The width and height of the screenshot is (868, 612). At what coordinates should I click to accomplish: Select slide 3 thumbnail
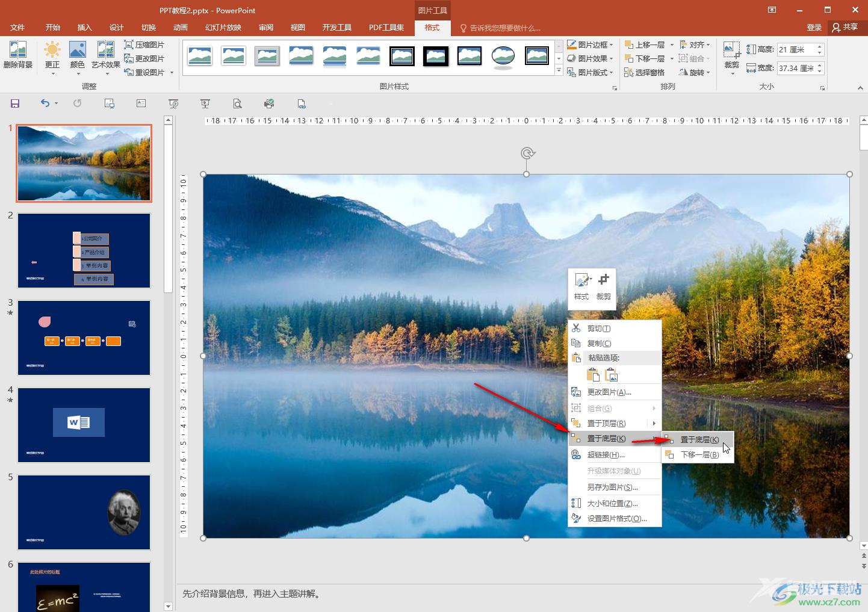pyautogui.click(x=84, y=338)
